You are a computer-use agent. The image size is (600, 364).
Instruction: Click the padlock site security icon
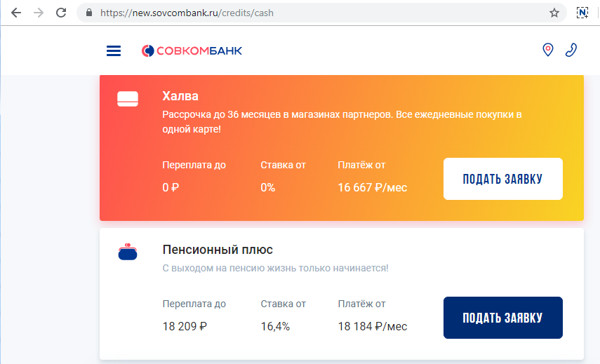pyautogui.click(x=89, y=13)
